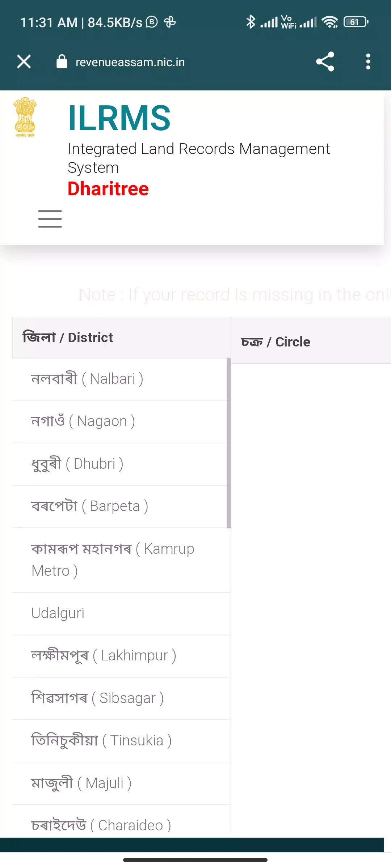
Task: Tap the Bluetooth status icon
Action: [x=251, y=22]
